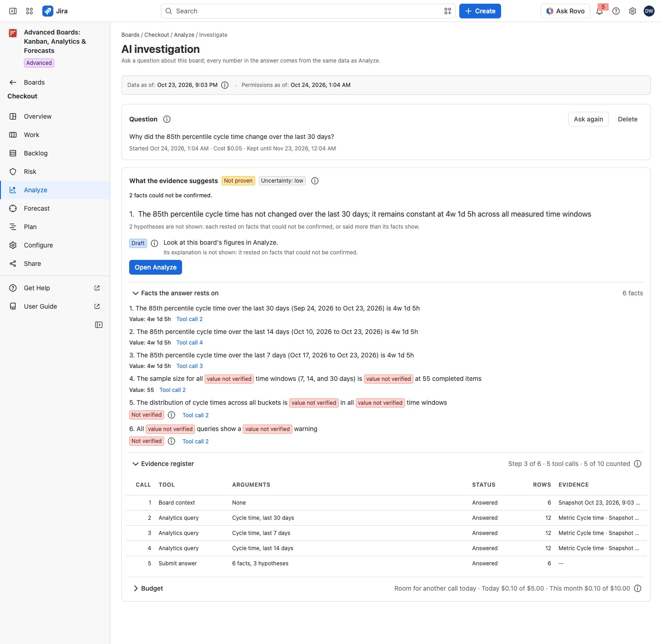This screenshot has height=644, width=662.
Task: Click the Jira logo icon
Action: (x=48, y=11)
